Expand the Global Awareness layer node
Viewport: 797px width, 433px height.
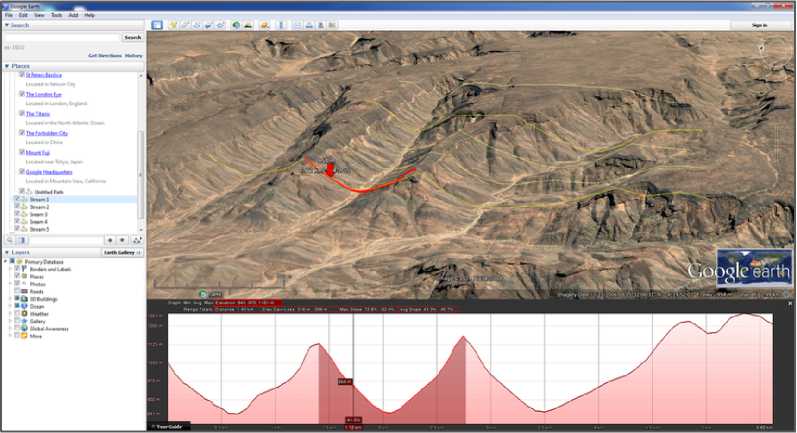point(11,328)
